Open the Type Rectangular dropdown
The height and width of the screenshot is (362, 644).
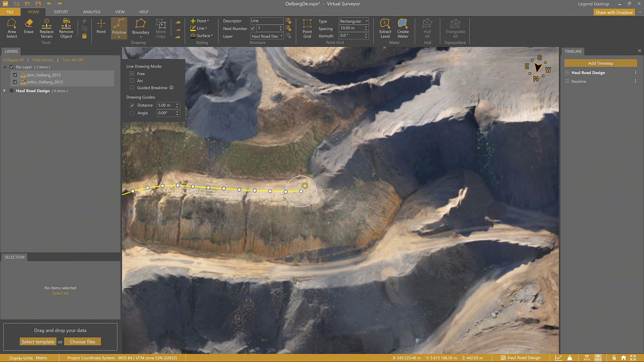pos(354,21)
